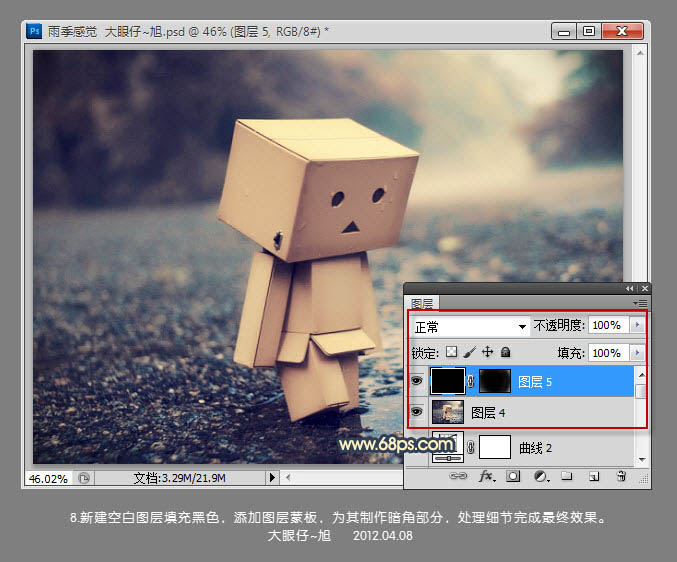Click the link layers chain icon
This screenshot has width=677, height=562.
(458, 476)
